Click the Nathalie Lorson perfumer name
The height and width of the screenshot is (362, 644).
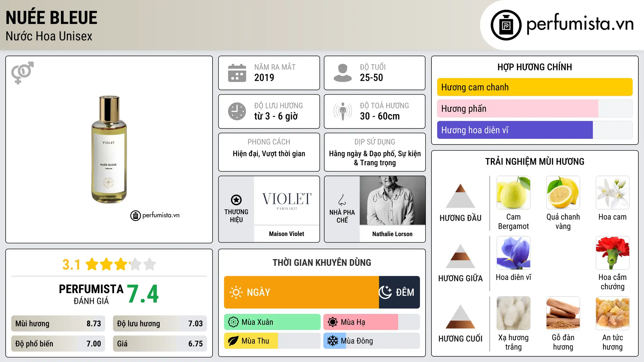pyautogui.click(x=392, y=234)
